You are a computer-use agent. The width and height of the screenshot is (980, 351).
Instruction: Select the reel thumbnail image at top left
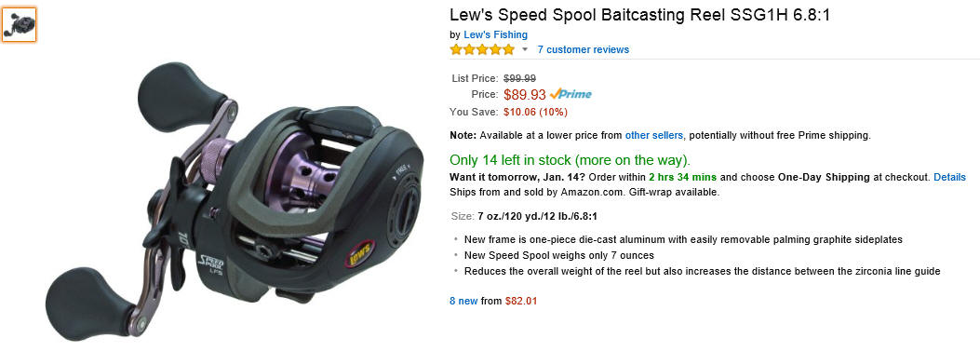point(19,25)
